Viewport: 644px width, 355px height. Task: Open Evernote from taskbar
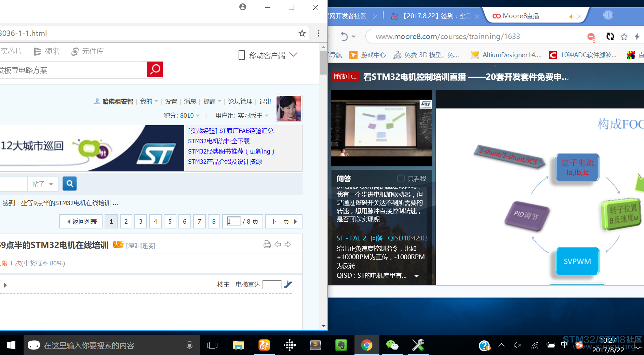341,345
